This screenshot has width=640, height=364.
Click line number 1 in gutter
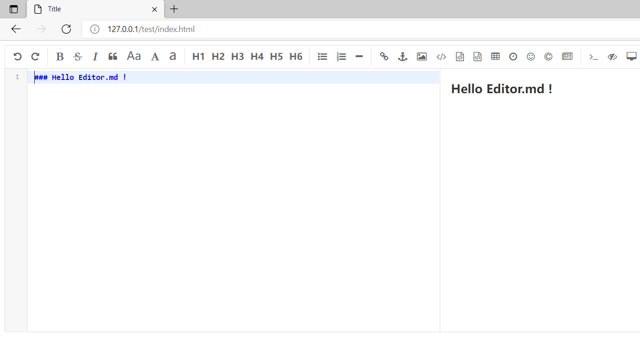pyautogui.click(x=17, y=77)
